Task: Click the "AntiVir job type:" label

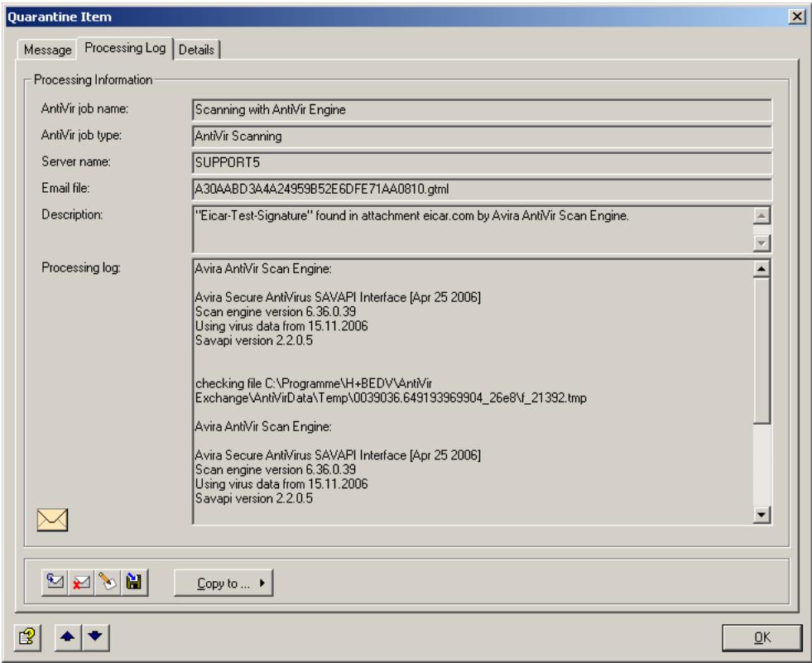Action: pos(81,135)
